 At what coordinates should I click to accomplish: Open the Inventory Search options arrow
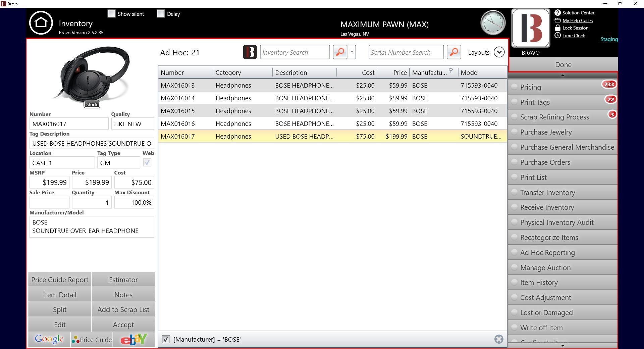(x=352, y=52)
